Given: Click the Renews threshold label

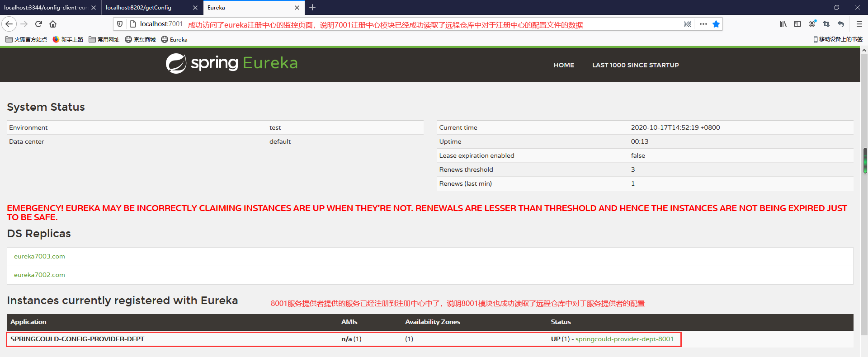Looking at the screenshot, I should (x=466, y=169).
